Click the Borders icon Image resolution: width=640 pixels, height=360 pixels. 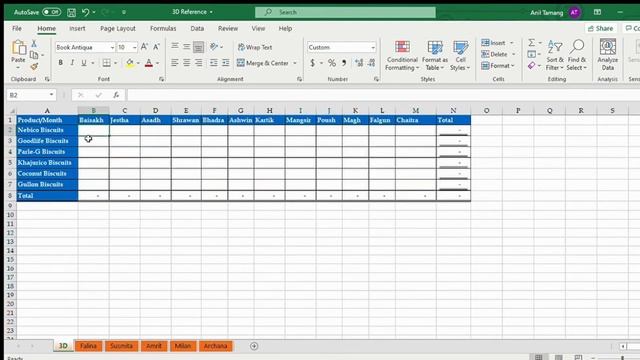click(x=107, y=63)
